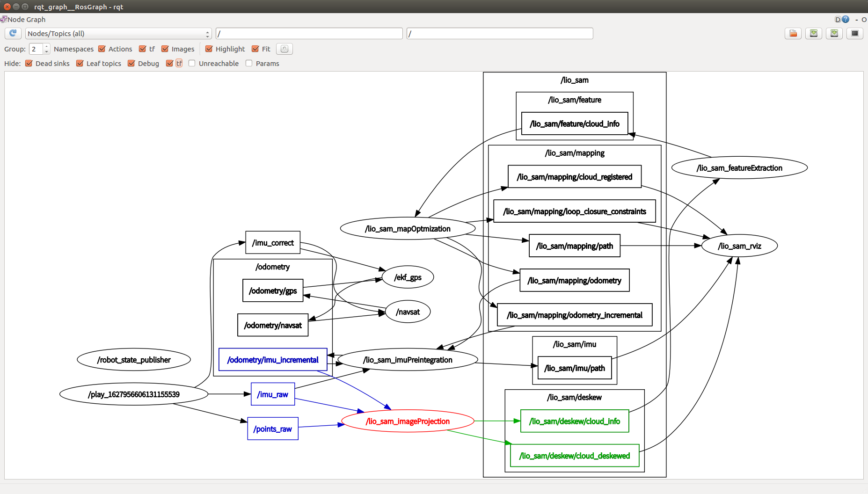Enable the Params checkbox
This screenshot has height=494, width=868.
click(x=248, y=63)
